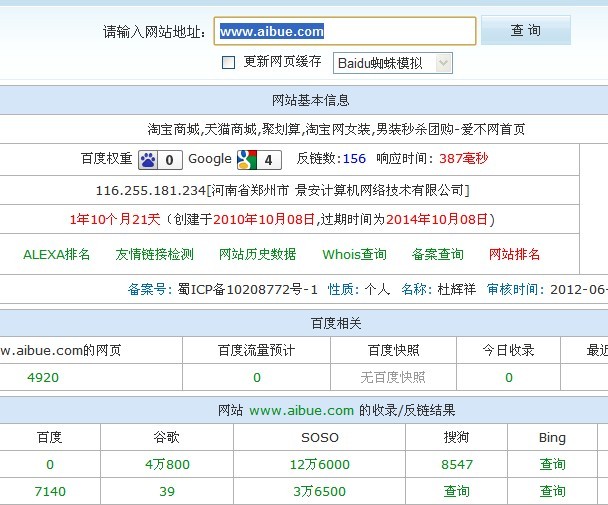Focus the website address input field

(x=345, y=32)
